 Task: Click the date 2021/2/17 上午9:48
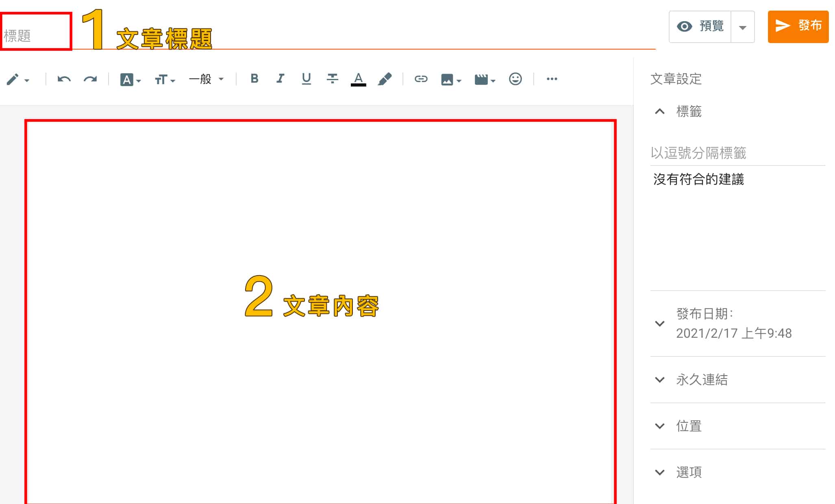pos(734,333)
